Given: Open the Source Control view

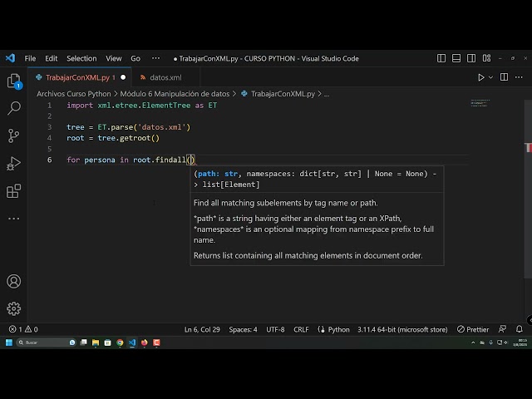Looking at the screenshot, I should 13,135.
